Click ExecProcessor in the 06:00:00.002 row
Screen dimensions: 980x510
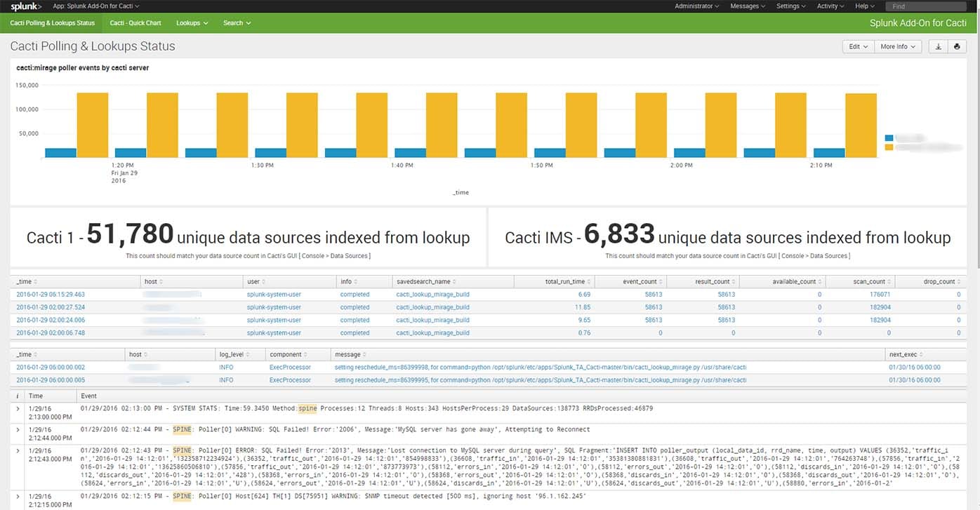(x=290, y=367)
